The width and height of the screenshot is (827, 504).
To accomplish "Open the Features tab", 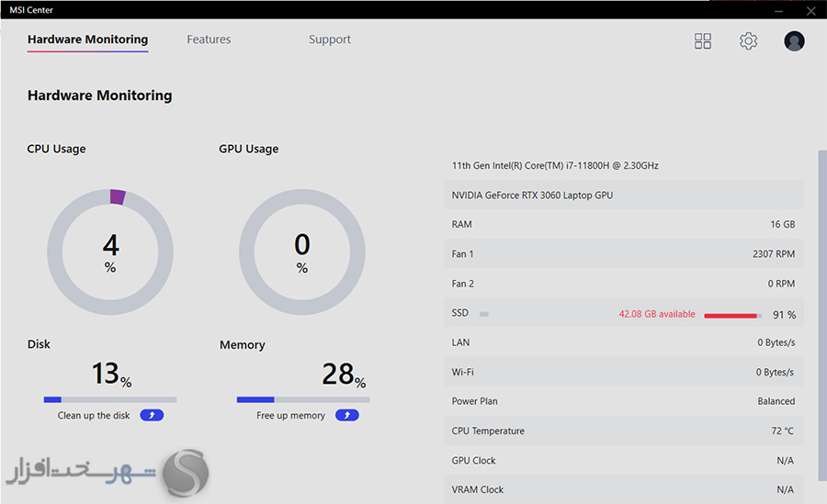I will 209,39.
